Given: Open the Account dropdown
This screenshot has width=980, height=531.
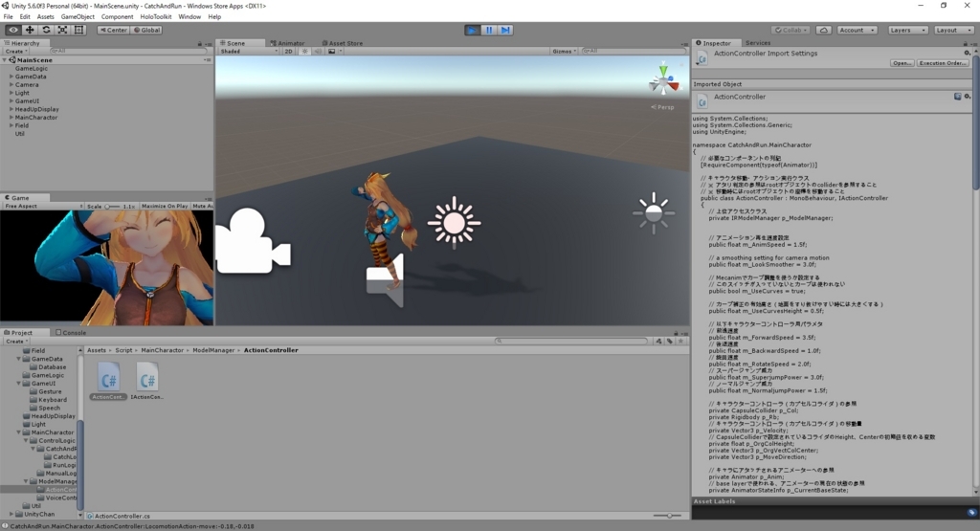Looking at the screenshot, I should click(857, 30).
